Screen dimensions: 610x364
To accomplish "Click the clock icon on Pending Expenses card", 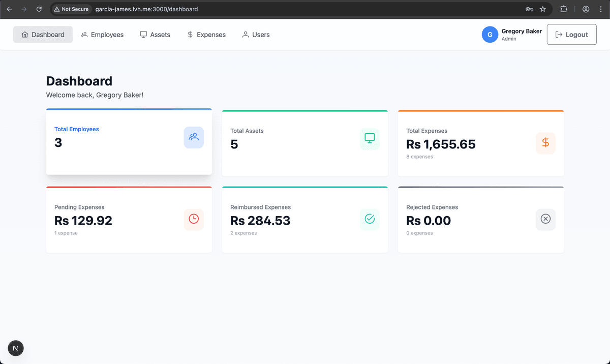I will tap(194, 219).
